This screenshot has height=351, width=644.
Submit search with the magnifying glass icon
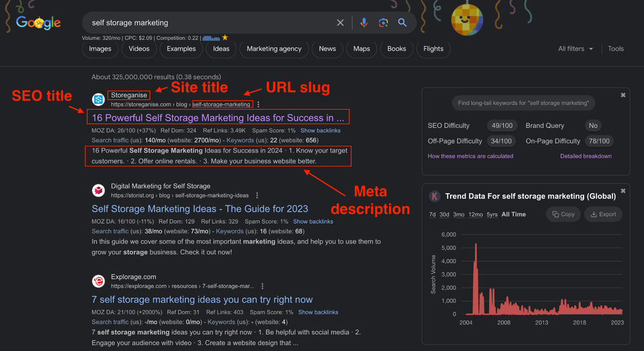(x=402, y=23)
